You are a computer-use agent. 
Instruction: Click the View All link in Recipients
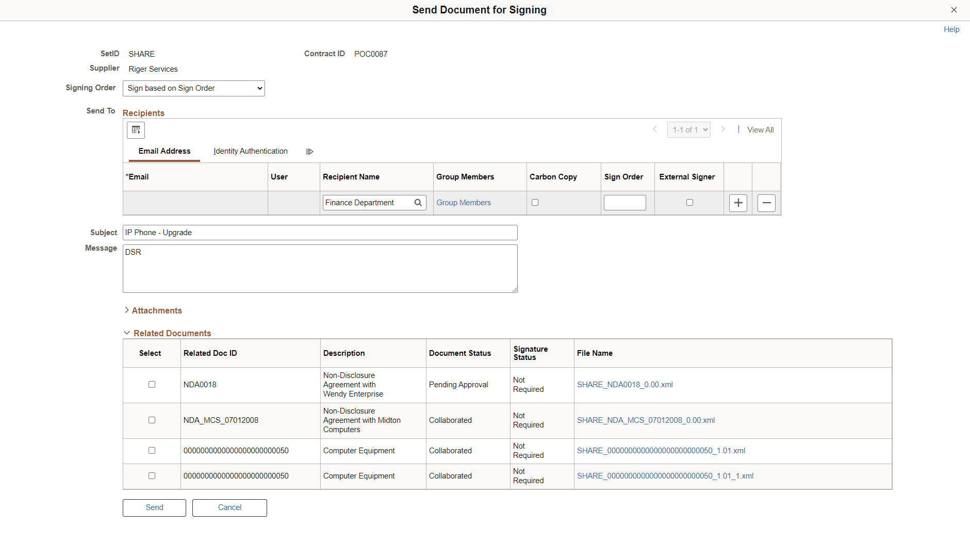pos(760,129)
